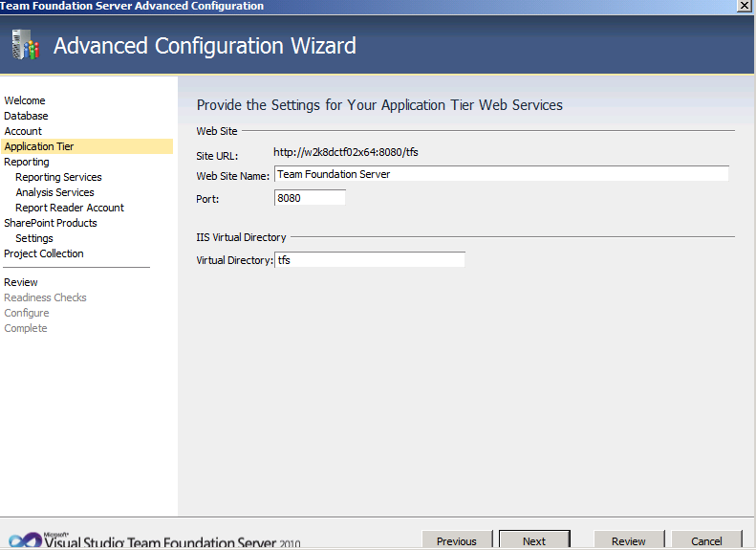Select SharePoint Products step
Viewport: 756px width, 550px height.
[51, 223]
